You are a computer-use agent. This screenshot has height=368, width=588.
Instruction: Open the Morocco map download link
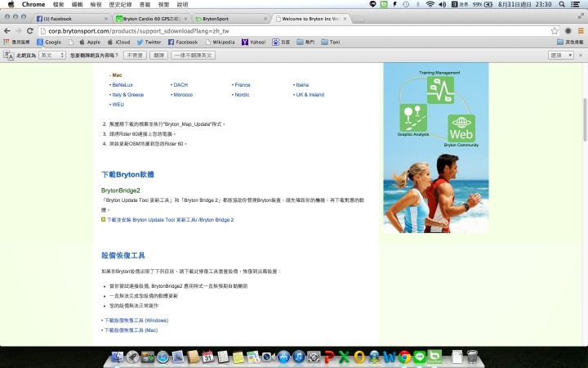[183, 95]
